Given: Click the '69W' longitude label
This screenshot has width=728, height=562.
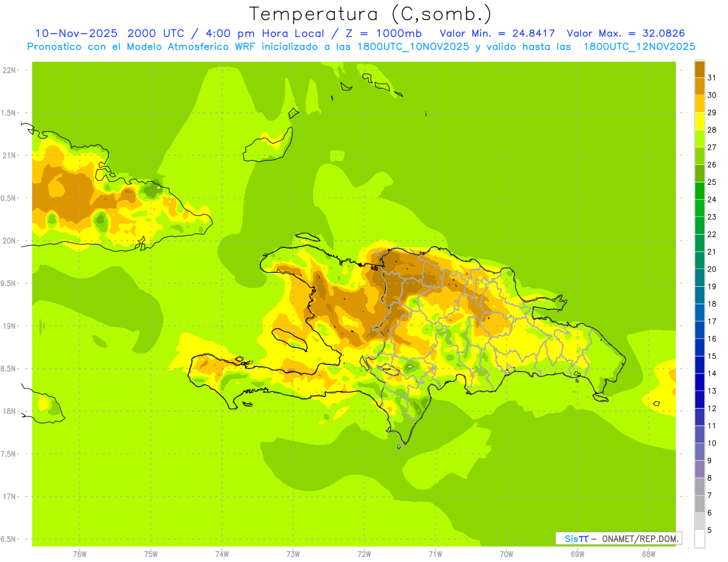Looking at the screenshot, I should pyautogui.click(x=578, y=554).
